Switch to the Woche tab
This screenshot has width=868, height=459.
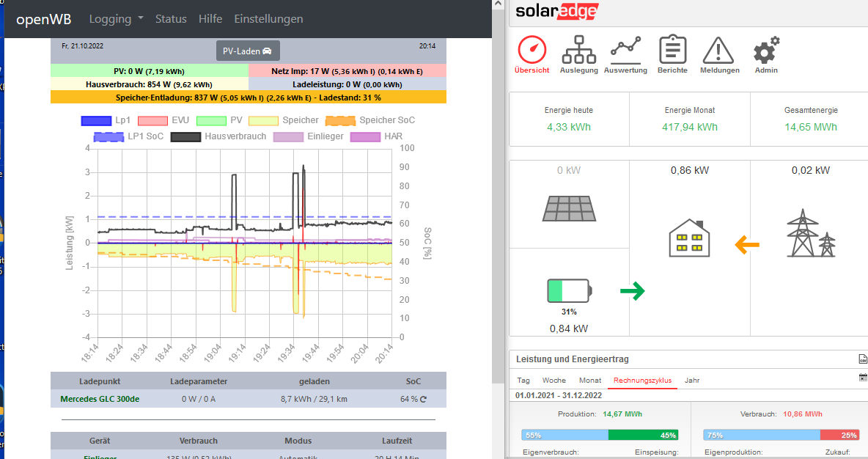553,381
